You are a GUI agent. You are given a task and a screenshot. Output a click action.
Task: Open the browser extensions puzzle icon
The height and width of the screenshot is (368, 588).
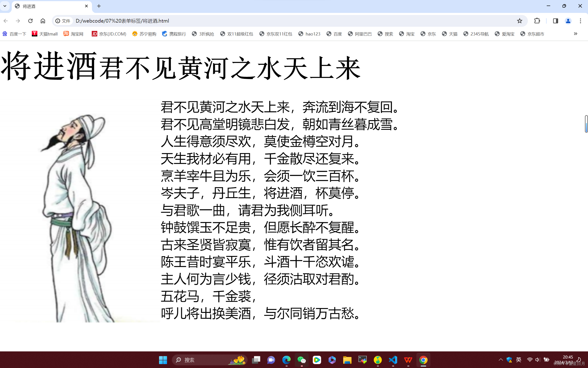click(x=537, y=21)
